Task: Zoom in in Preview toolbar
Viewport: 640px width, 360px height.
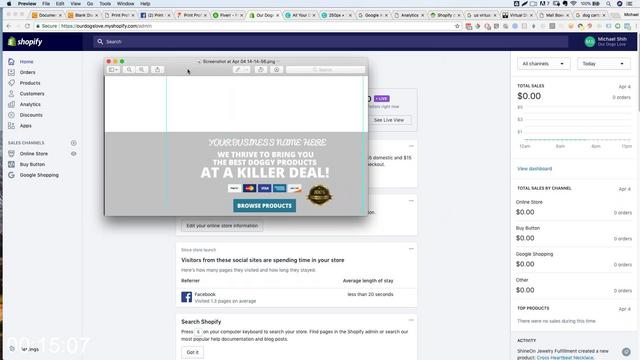Action: pyautogui.click(x=142, y=70)
